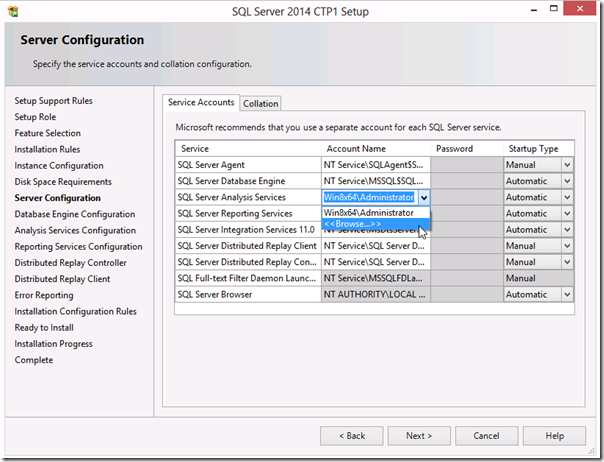Open startup type dropdown for SQL Server Database Engine
This screenshot has width=604, height=462.
coord(567,181)
